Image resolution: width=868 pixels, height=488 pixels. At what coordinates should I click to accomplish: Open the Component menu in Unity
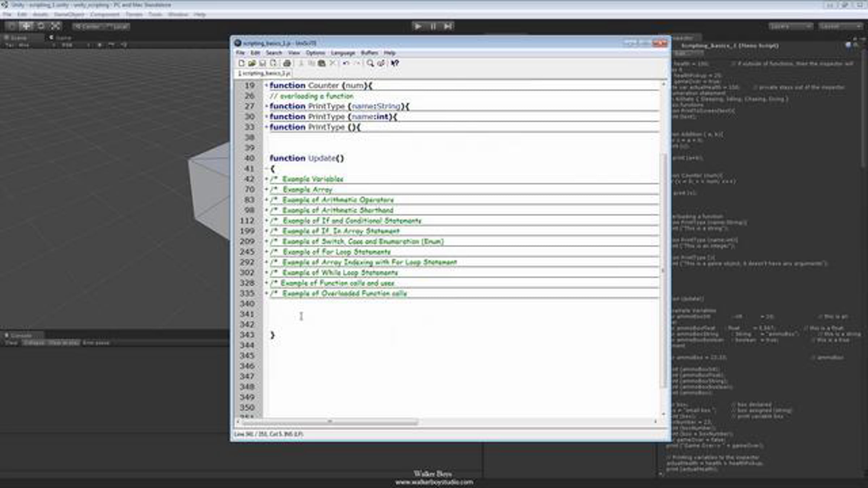click(x=105, y=14)
